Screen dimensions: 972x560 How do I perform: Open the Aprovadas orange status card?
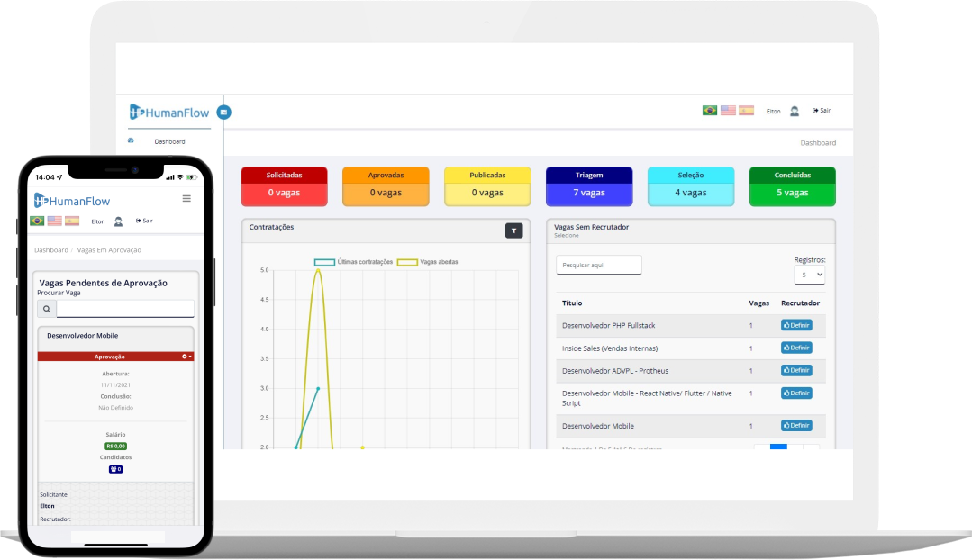pyautogui.click(x=386, y=186)
